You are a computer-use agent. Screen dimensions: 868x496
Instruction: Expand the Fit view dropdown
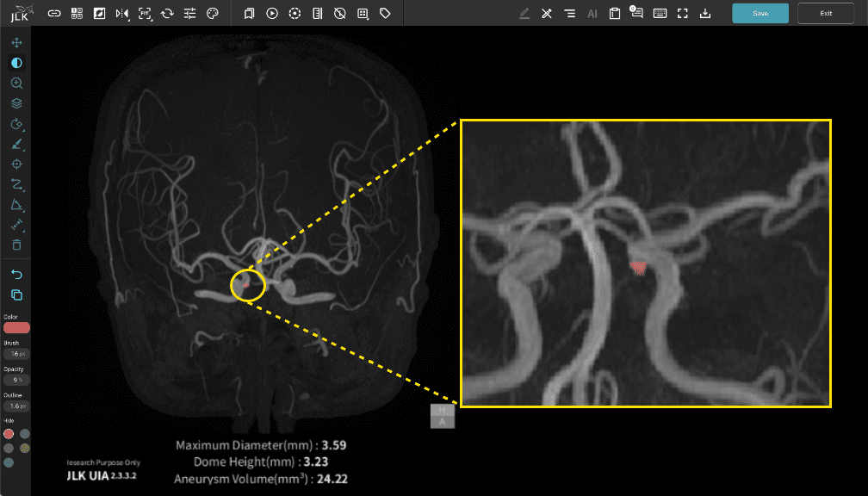(145, 13)
